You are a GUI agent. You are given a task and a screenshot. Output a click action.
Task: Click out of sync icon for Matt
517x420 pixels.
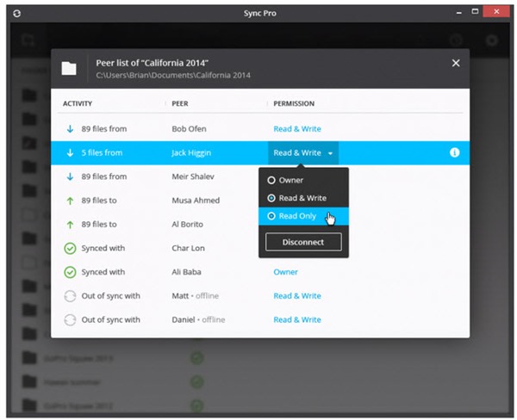(70, 296)
